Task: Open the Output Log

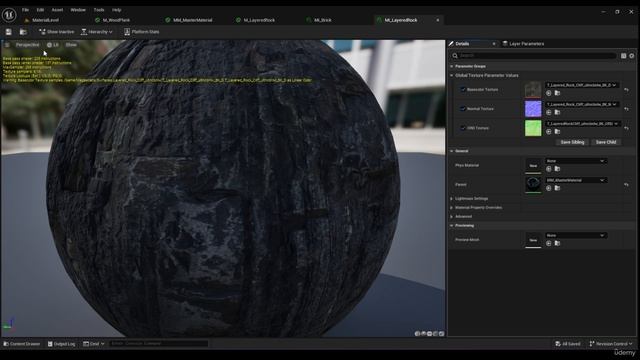Action: pyautogui.click(x=62, y=344)
